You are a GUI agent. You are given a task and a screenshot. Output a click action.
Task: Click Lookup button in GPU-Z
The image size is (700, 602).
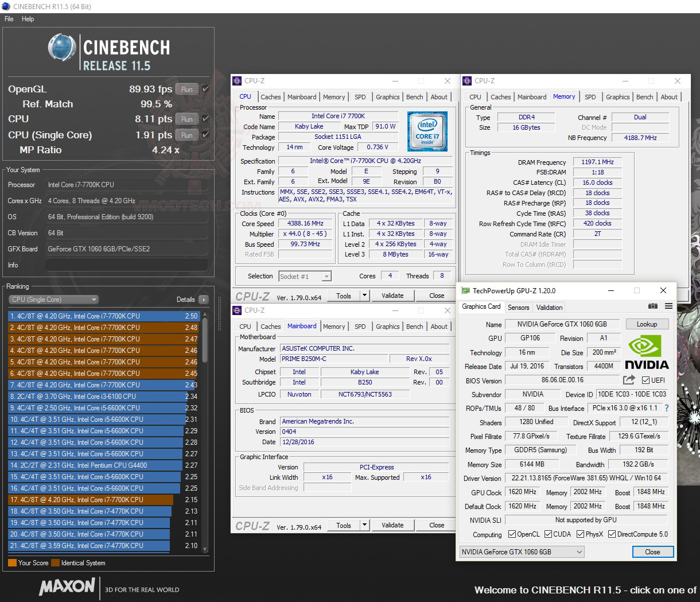point(647,324)
